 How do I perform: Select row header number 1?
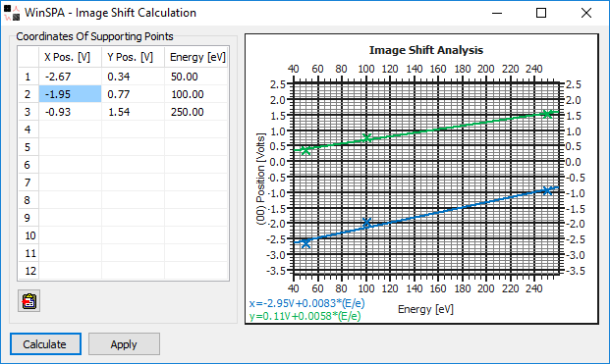[x=28, y=77]
